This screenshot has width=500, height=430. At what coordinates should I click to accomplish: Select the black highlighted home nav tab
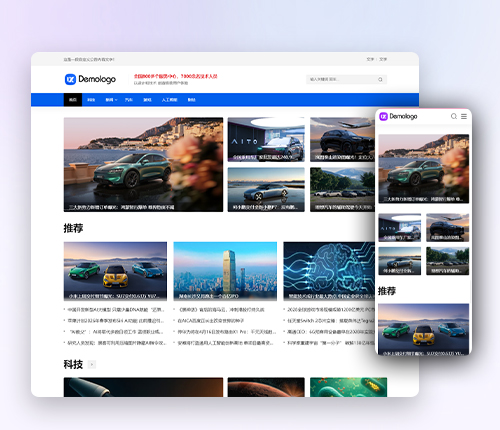point(73,100)
